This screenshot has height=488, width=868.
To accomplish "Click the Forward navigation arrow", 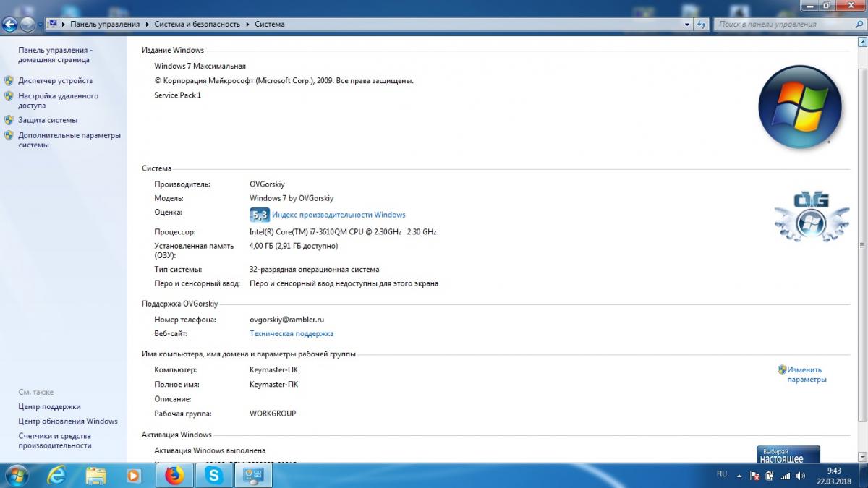I will [27, 24].
